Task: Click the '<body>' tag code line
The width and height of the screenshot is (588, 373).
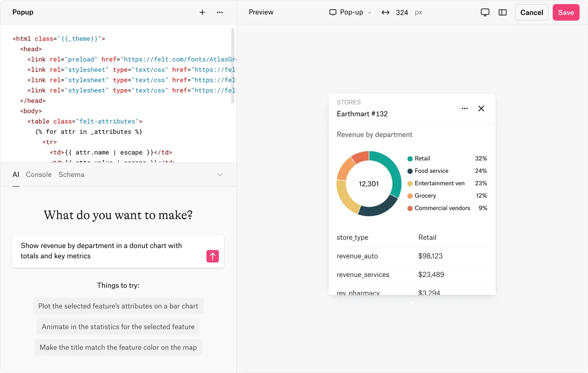Action: 31,111
